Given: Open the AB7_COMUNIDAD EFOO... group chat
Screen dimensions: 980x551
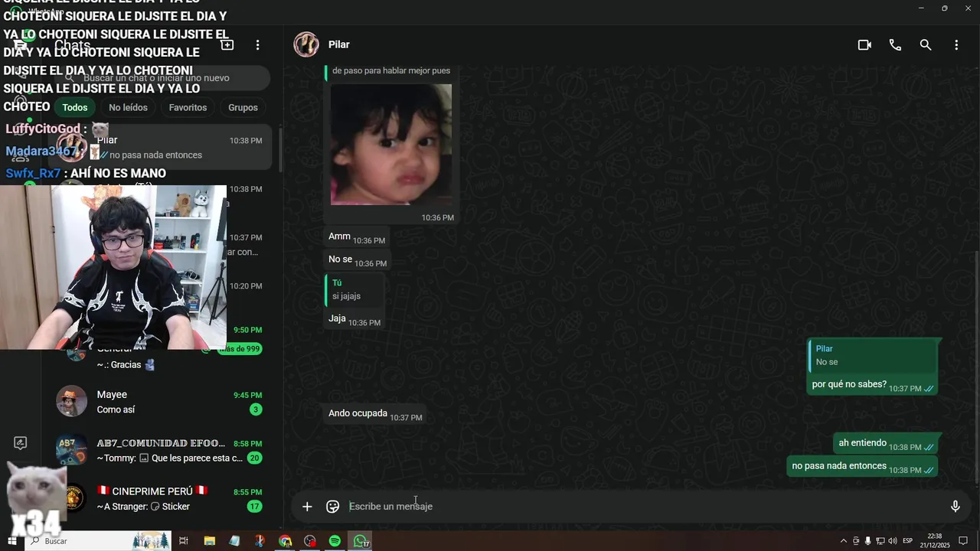Looking at the screenshot, I should click(x=159, y=451).
